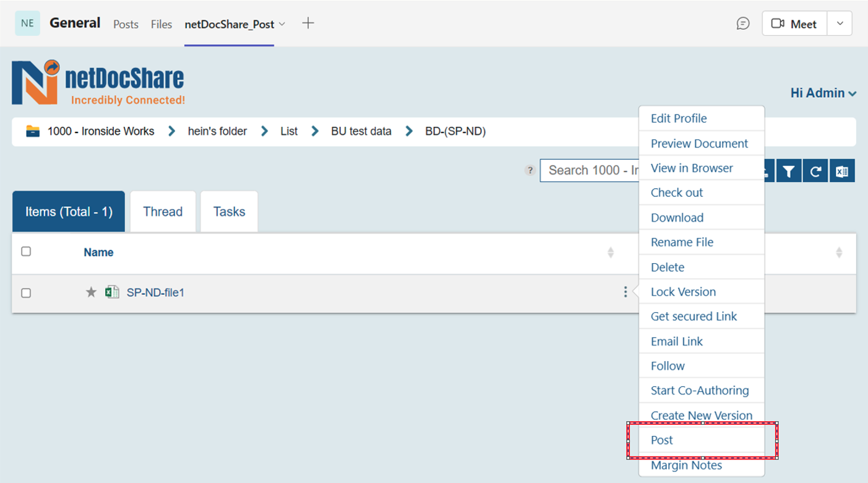Click the NE team avatar
The height and width of the screenshot is (483, 868).
(x=27, y=24)
